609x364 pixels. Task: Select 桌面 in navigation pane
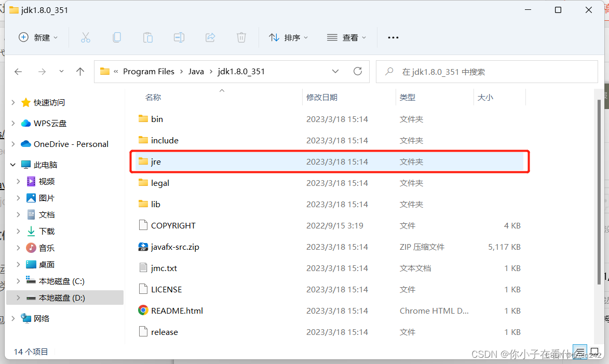pyautogui.click(x=47, y=264)
